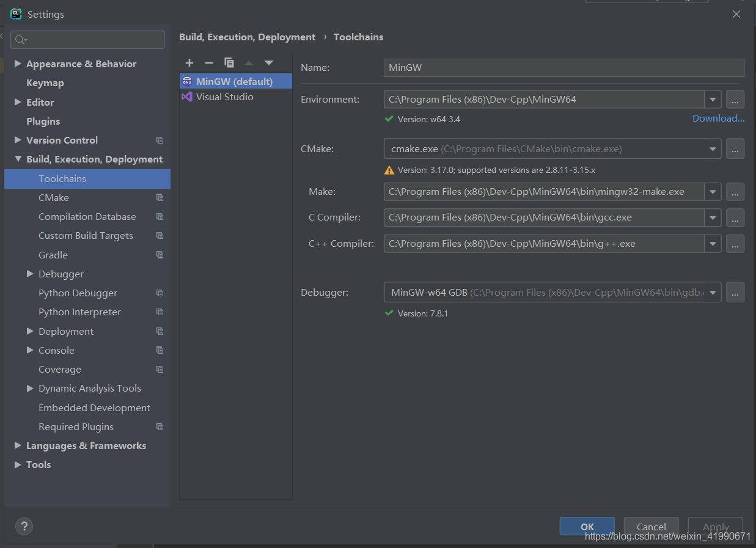
Task: Move toolchain down with arrow icon
Action: point(269,63)
